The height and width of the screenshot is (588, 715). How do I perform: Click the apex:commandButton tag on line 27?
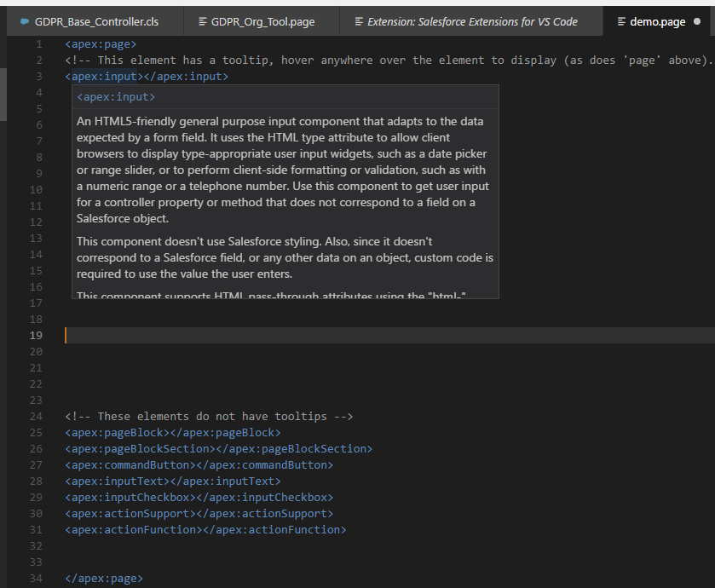pyautogui.click(x=199, y=465)
